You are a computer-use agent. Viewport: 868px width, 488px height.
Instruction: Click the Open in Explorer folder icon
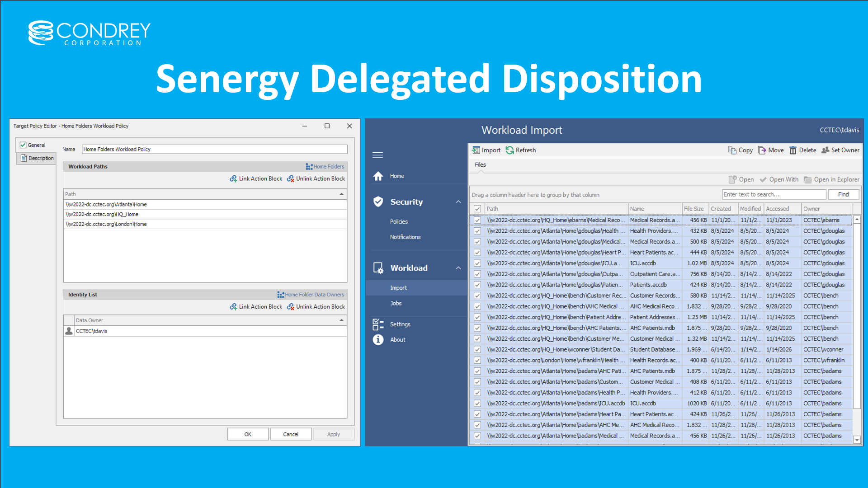(x=807, y=179)
